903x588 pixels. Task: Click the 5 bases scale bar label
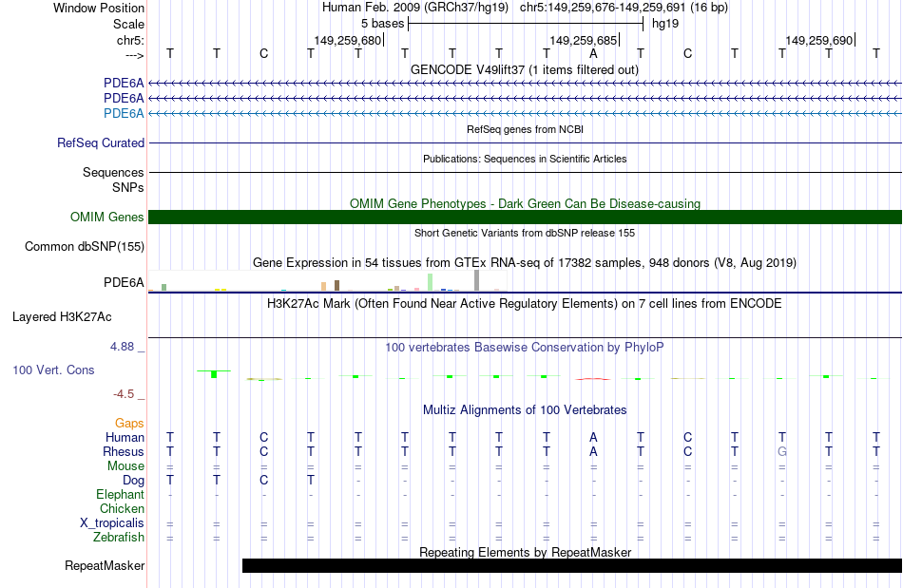click(382, 24)
